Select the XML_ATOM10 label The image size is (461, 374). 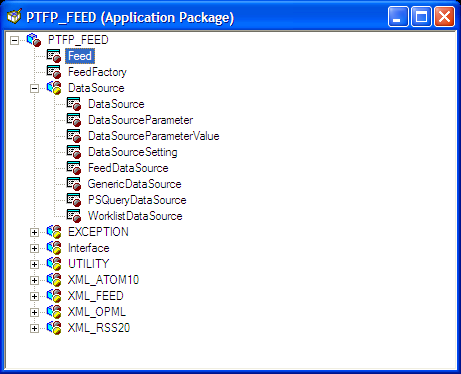pyautogui.click(x=103, y=280)
